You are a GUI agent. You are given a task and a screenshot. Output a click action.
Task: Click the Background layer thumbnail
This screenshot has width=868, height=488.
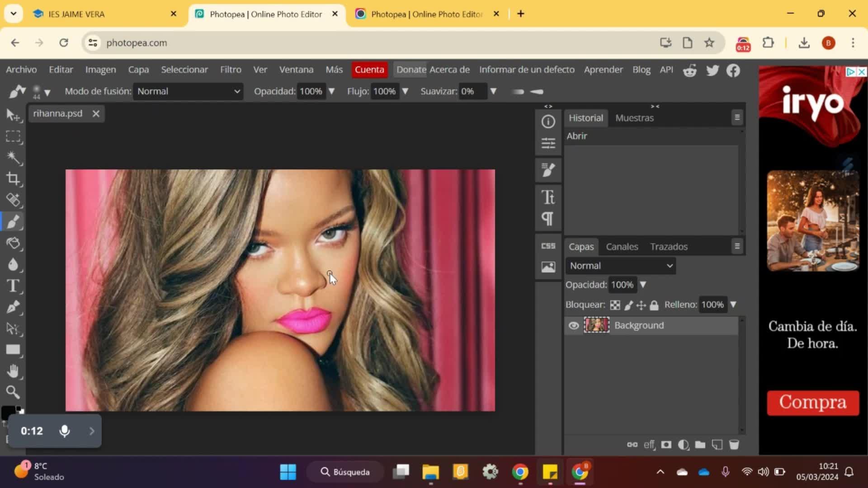tap(596, 325)
